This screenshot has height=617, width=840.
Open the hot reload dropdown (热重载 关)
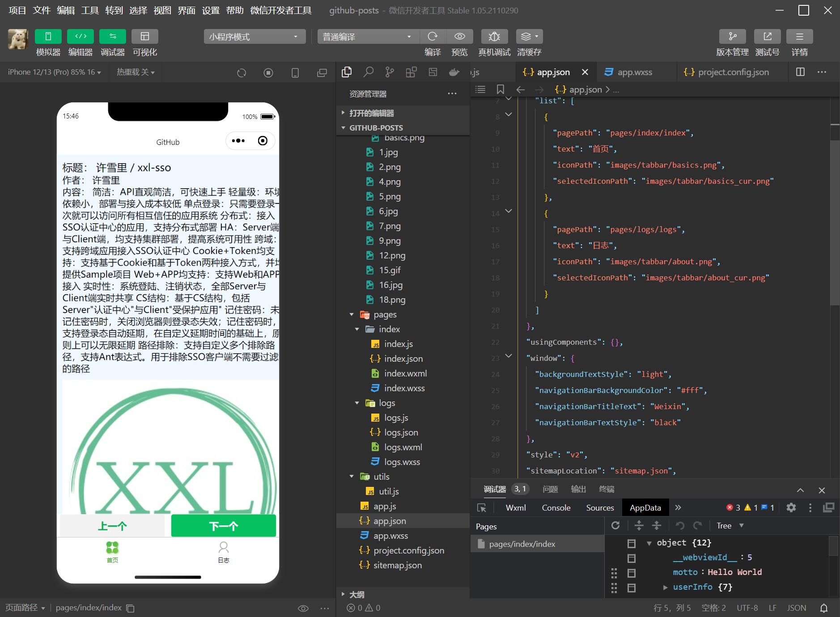coord(136,72)
